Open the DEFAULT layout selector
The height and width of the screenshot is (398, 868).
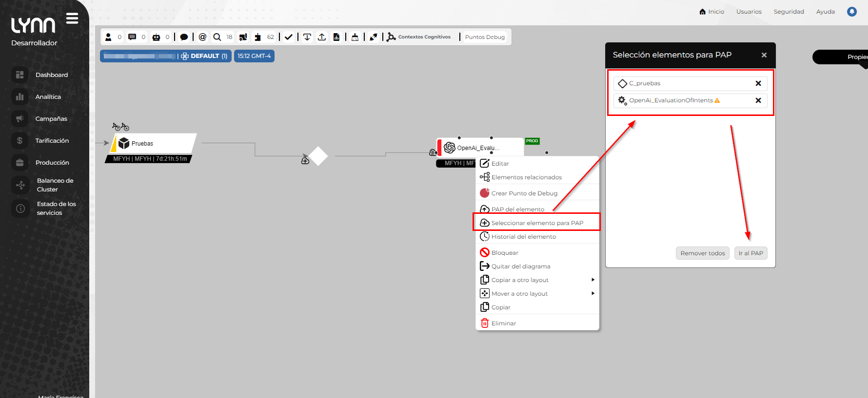coord(204,56)
